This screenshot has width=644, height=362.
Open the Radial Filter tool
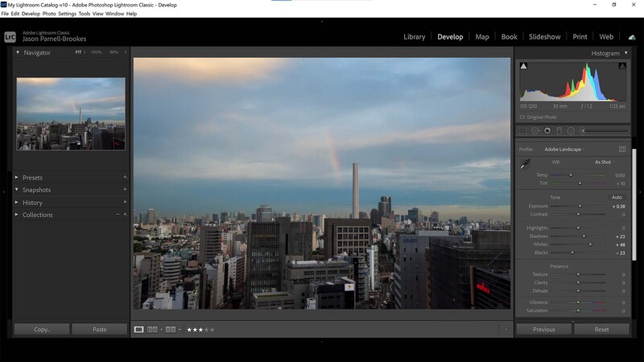(x=571, y=131)
